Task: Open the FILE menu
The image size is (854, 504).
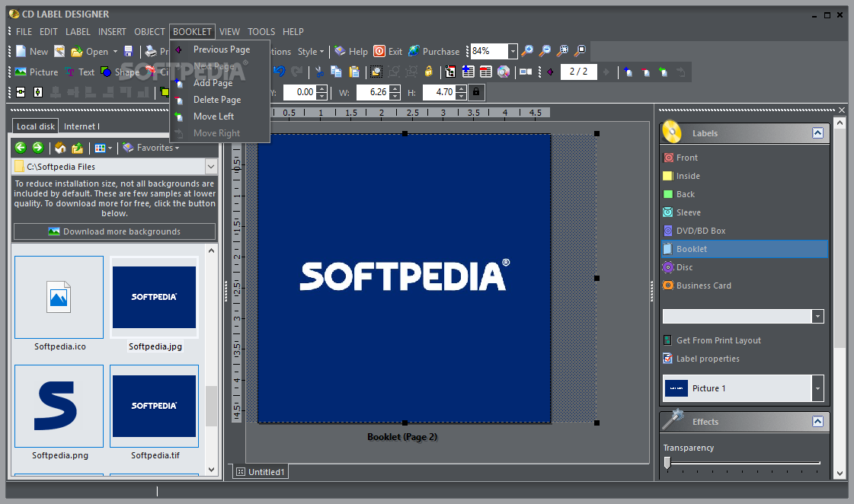Action: point(24,31)
